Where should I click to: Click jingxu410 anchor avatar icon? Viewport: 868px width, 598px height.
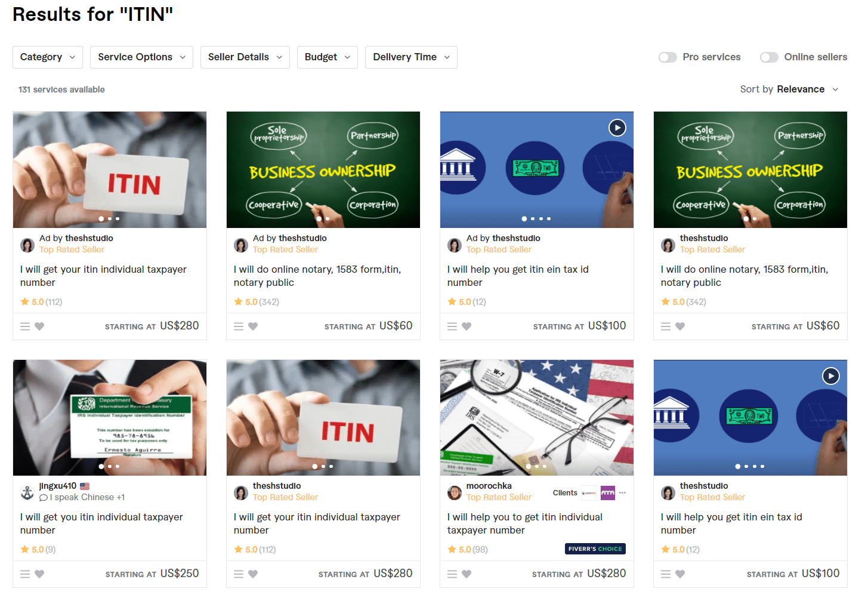pyautogui.click(x=27, y=492)
